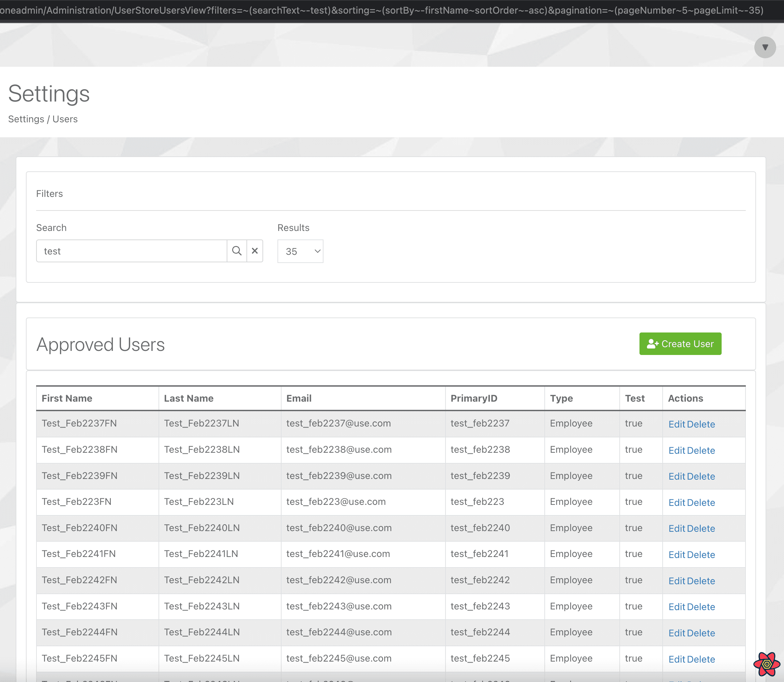This screenshot has width=784, height=682.
Task: Click Delete for Test_Feb2244FN row
Action: click(701, 633)
